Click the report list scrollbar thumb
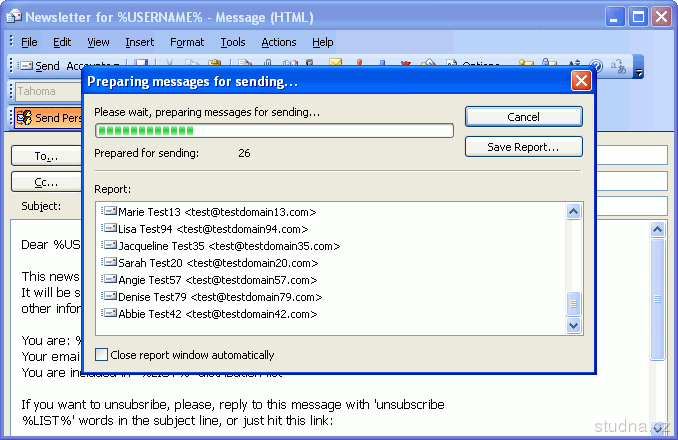 573,304
